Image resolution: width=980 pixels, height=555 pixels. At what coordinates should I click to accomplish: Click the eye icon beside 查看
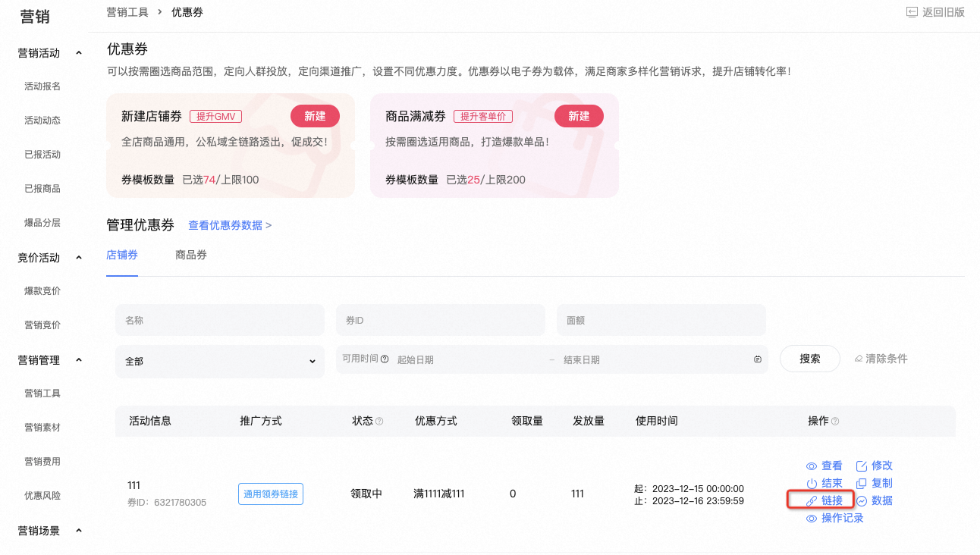[x=812, y=466]
